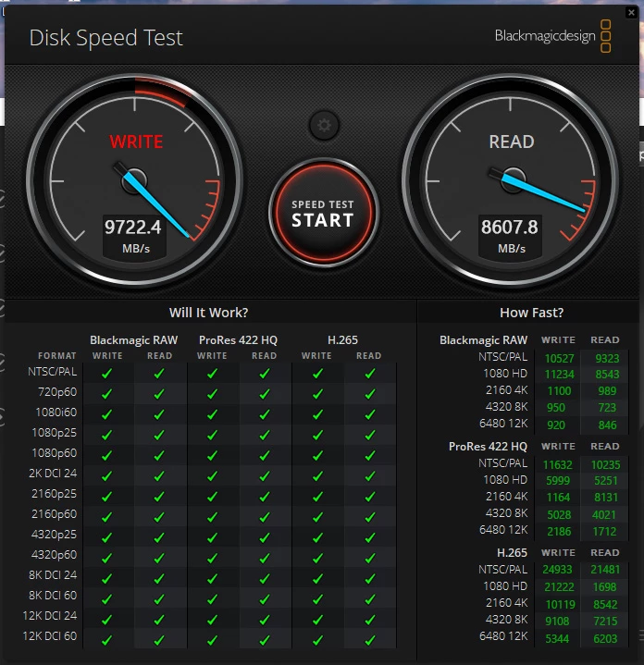The image size is (644, 665).
Task: Click the Blackmagicdesign logo
Action: point(552,36)
